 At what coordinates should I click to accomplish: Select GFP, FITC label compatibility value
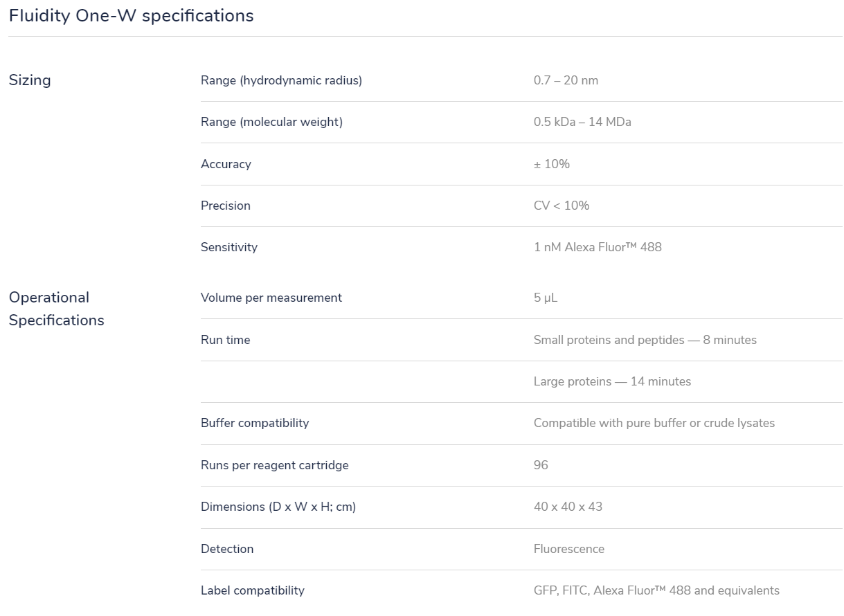coord(656,590)
